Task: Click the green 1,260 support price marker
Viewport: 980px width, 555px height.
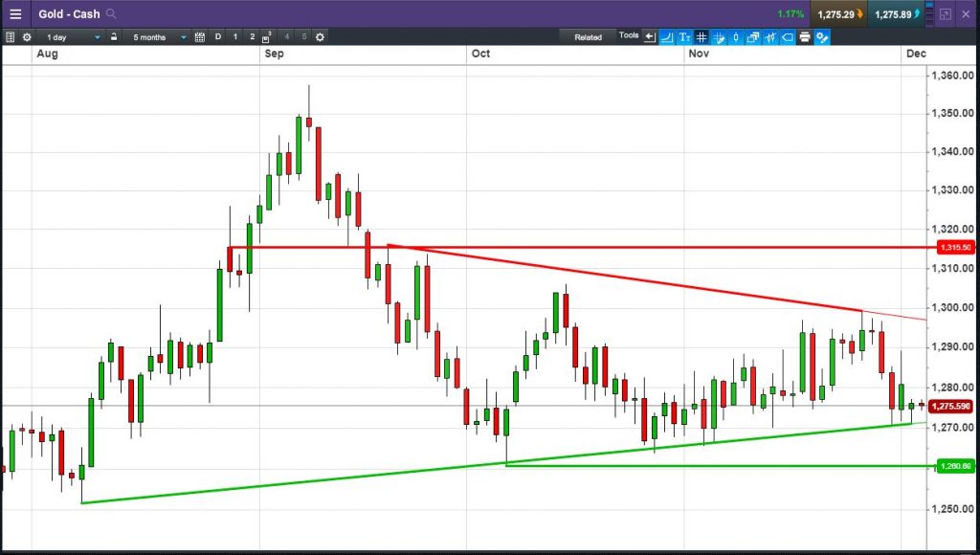Action: coord(955,466)
